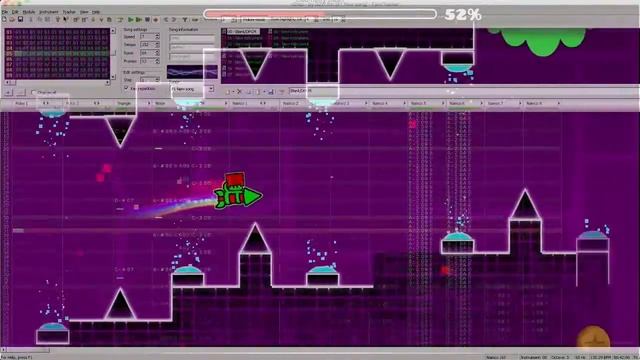Click the Speed value field
Screen dimensions: 640x360
(147, 37)
